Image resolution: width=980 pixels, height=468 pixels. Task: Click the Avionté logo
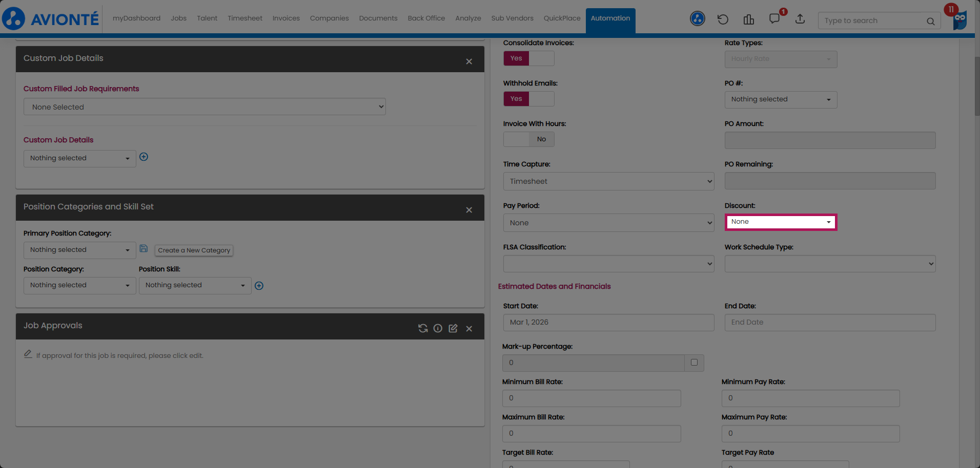50,19
